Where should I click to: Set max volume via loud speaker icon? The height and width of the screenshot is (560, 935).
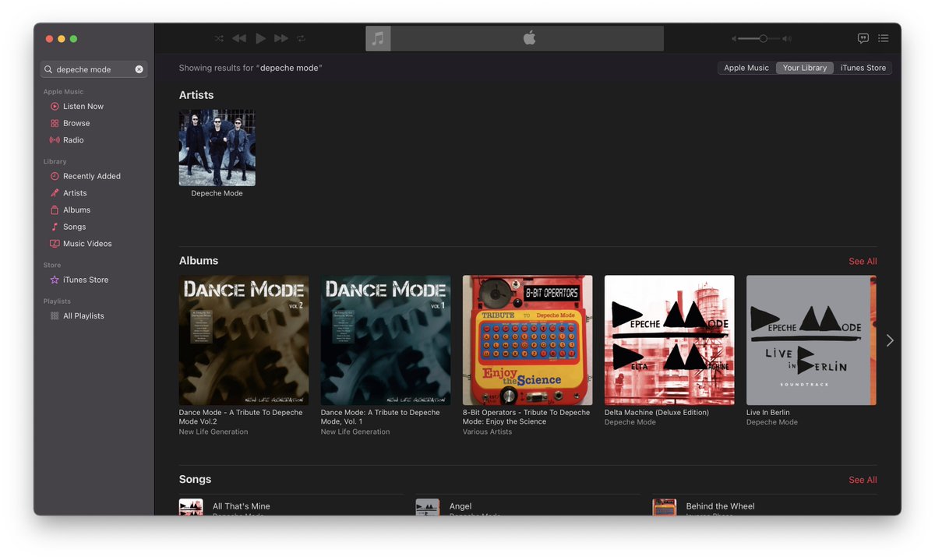pyautogui.click(x=787, y=38)
